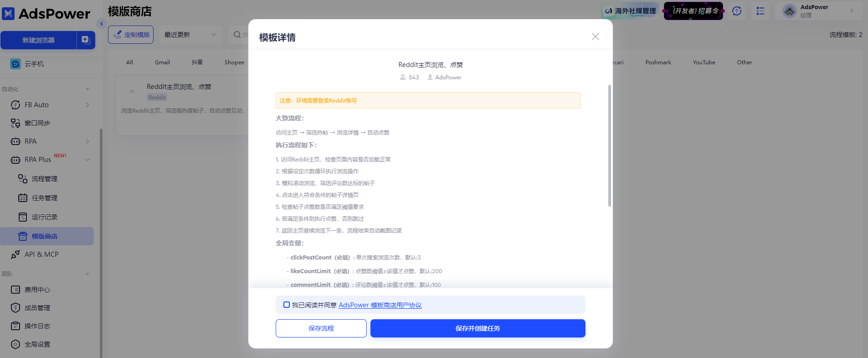Open the account menu chevron
This screenshot has height=358, width=868.
pyautogui.click(x=852, y=11)
